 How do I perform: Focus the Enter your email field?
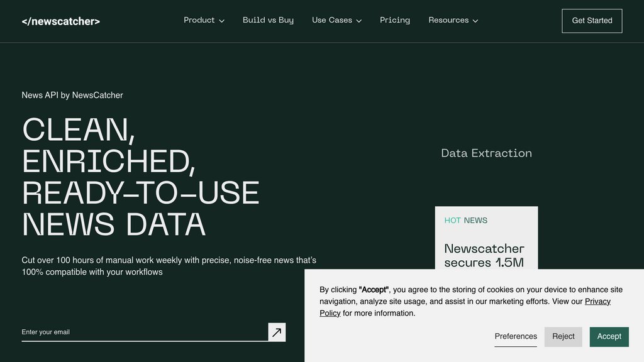click(145, 332)
